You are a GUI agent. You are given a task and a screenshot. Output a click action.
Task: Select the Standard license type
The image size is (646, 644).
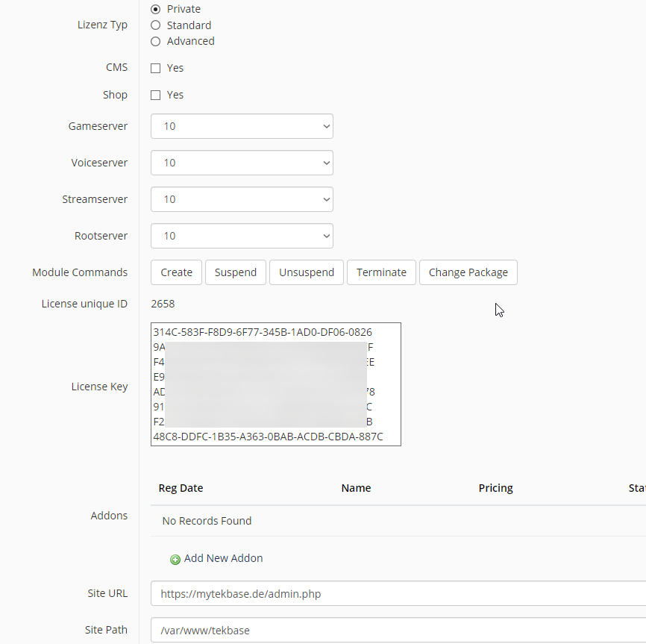[156, 25]
